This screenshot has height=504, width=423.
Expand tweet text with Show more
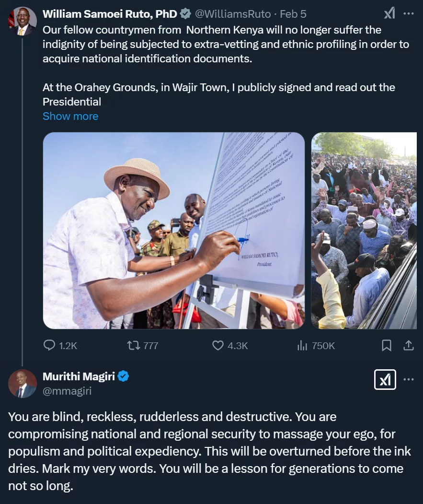click(70, 116)
